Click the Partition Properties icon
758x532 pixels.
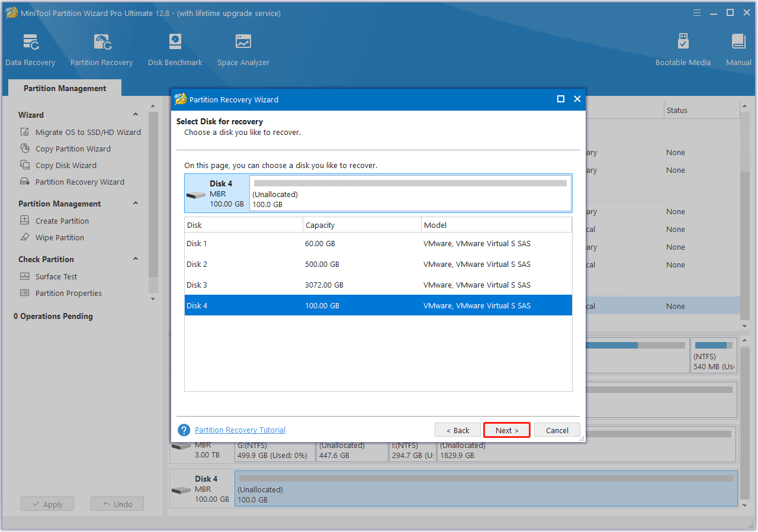[x=25, y=293]
